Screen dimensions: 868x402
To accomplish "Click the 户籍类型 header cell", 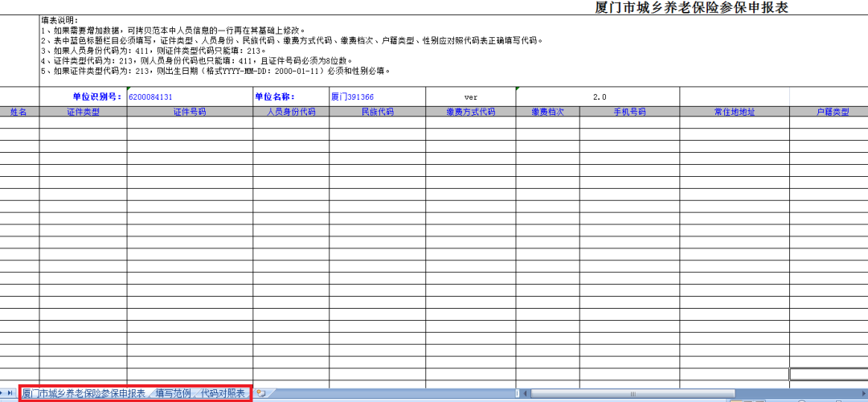I will coord(829,112).
